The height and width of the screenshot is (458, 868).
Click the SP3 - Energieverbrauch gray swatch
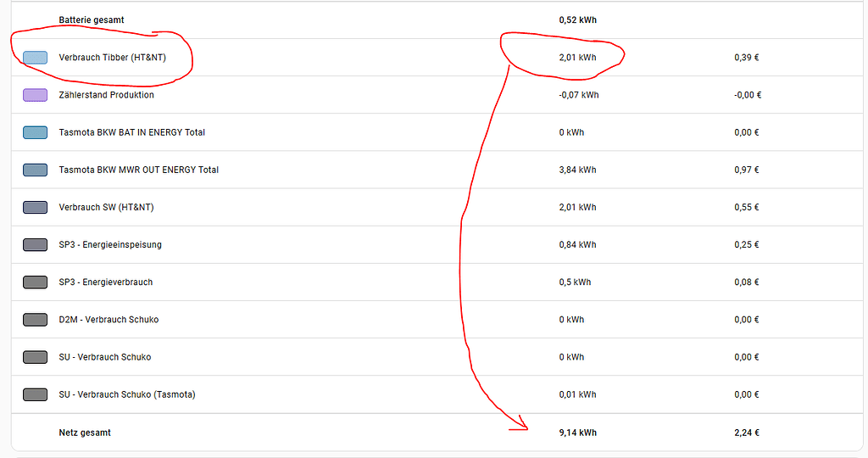[35, 282]
